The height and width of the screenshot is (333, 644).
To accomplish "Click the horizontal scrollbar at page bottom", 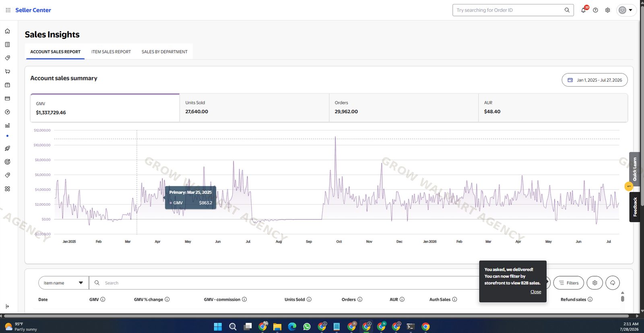I will (316, 316).
